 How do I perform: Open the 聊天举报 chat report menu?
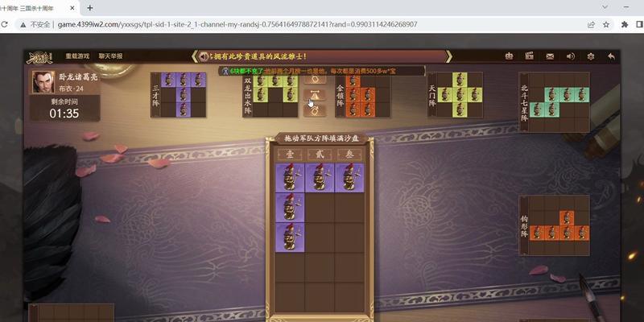110,56
